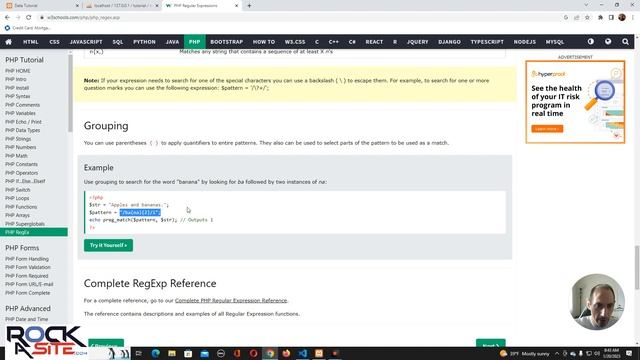Click Learn more in hyperproof ad
Screen dimensions: 640x360
(x=547, y=129)
